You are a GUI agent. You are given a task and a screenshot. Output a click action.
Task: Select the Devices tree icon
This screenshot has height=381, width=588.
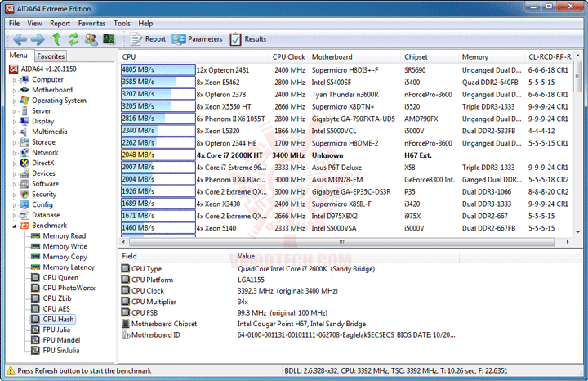pos(24,173)
